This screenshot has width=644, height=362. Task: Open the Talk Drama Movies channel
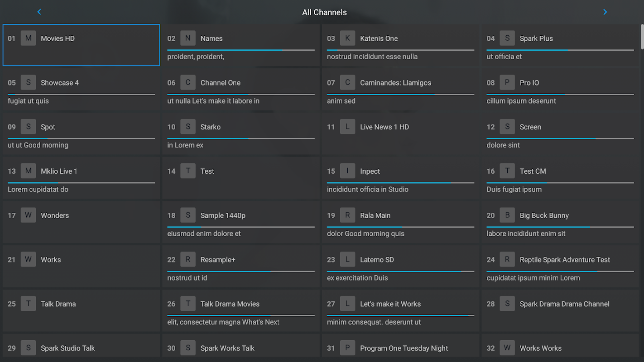[x=241, y=310]
